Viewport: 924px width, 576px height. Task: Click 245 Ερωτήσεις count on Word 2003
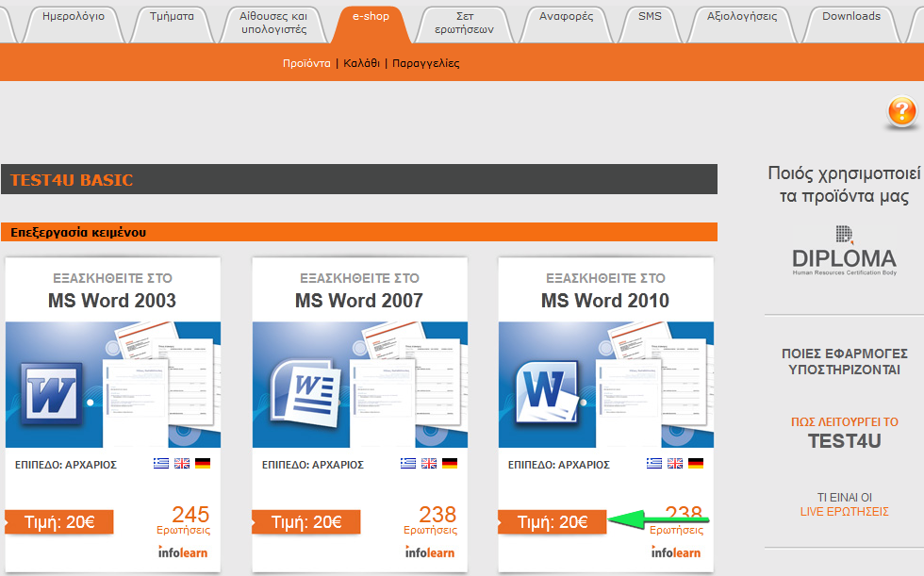click(x=183, y=519)
